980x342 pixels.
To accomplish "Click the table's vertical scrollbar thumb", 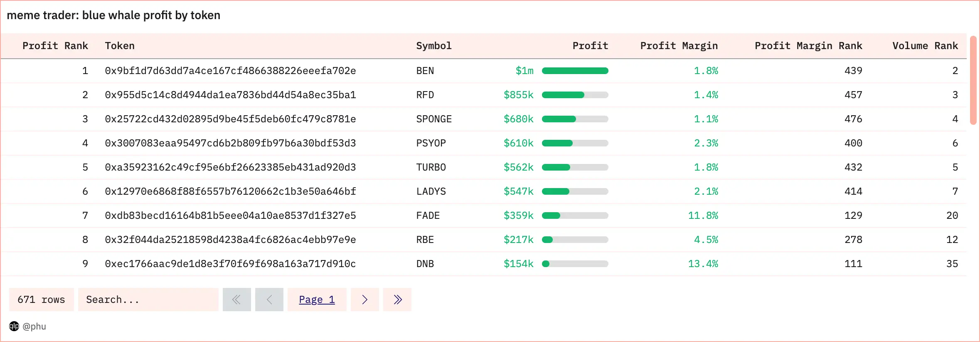I will (x=973, y=80).
